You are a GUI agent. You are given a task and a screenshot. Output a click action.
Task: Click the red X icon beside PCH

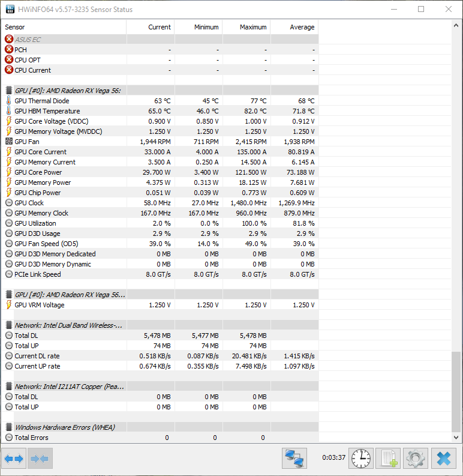coord(9,49)
